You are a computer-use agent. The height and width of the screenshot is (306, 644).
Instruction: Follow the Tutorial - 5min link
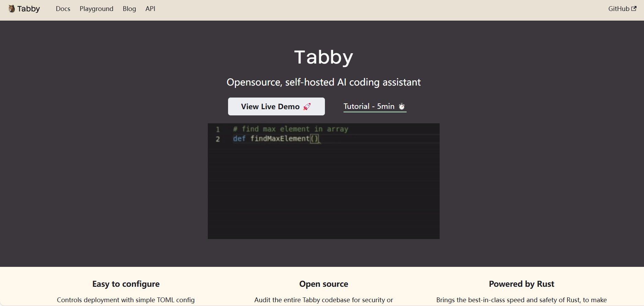coord(369,106)
